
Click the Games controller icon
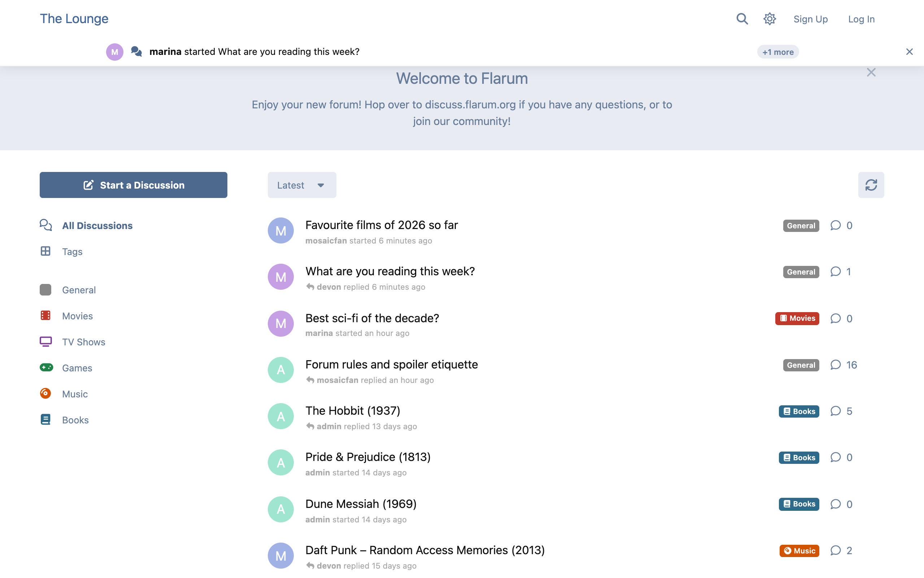46,367
